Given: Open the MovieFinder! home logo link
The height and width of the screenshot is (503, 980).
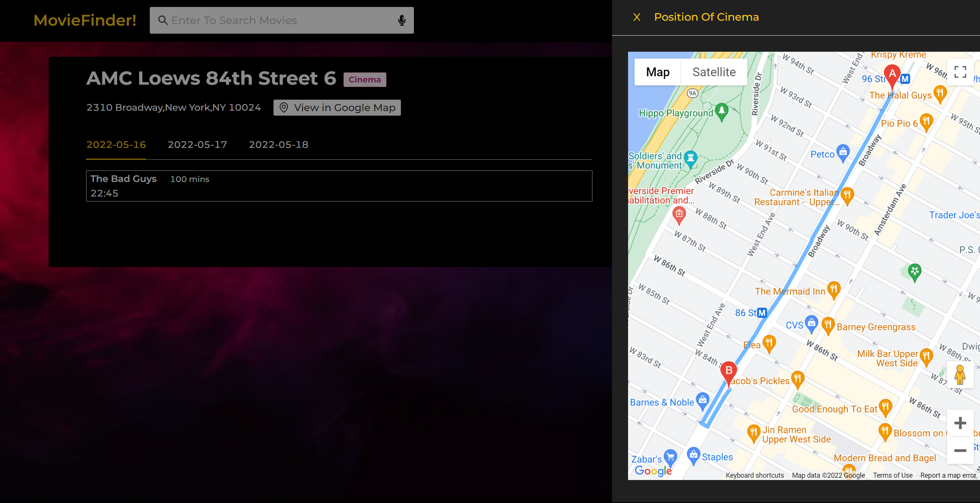Looking at the screenshot, I should click(85, 20).
